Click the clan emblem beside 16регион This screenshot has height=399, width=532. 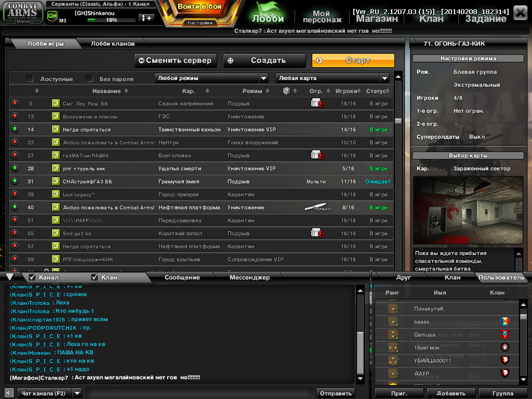(x=505, y=347)
